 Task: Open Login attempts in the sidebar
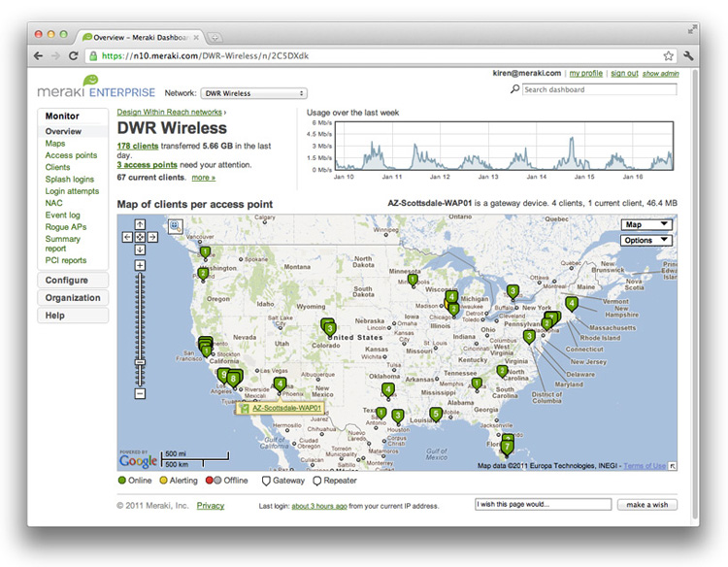point(72,191)
